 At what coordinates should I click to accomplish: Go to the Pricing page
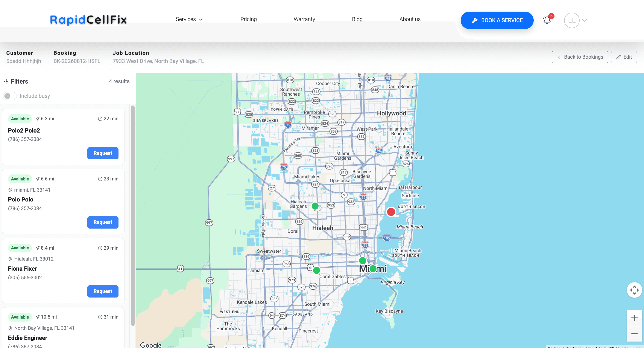point(249,19)
